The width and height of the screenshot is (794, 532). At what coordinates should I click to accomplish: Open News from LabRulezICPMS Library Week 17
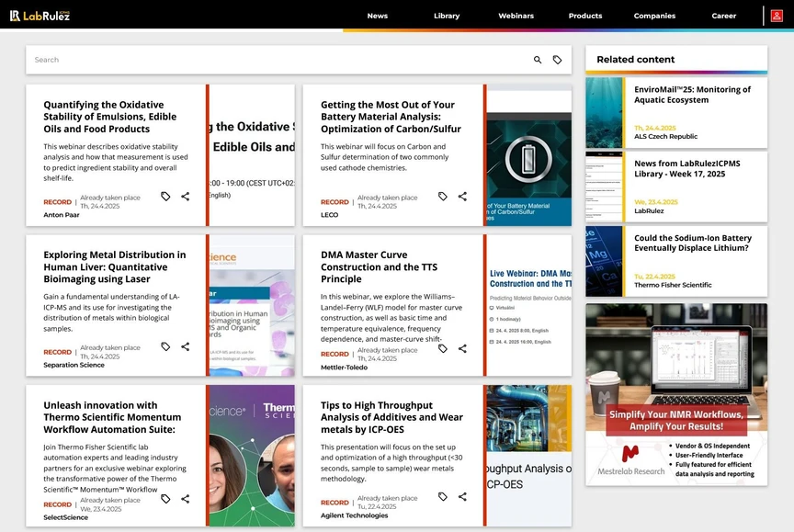[x=687, y=168]
